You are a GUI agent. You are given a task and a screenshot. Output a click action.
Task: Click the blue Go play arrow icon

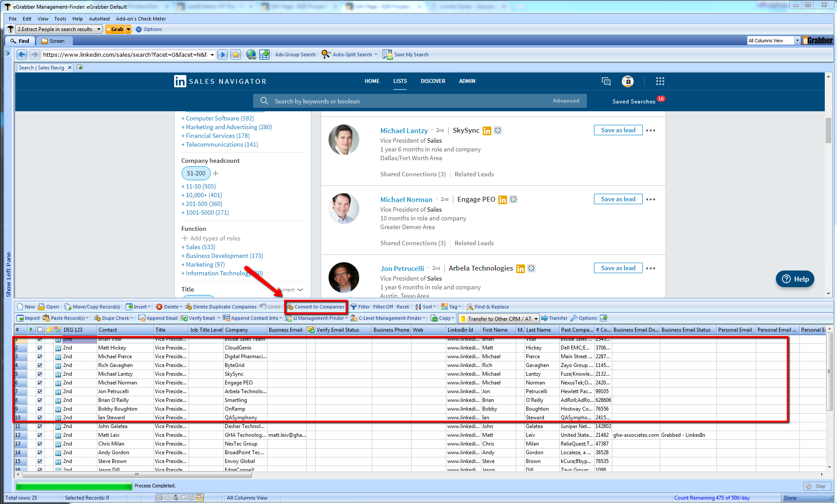pyautogui.click(x=223, y=55)
